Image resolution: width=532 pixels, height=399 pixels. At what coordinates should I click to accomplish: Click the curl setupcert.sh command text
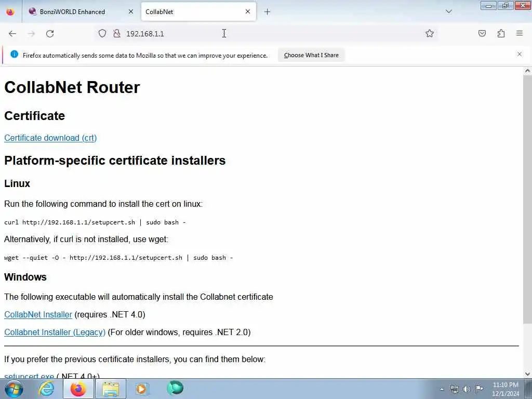pyautogui.click(x=95, y=222)
